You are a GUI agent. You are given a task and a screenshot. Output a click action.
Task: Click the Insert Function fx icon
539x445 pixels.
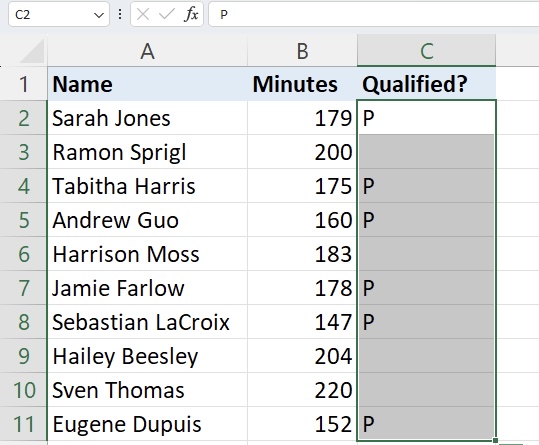(191, 14)
